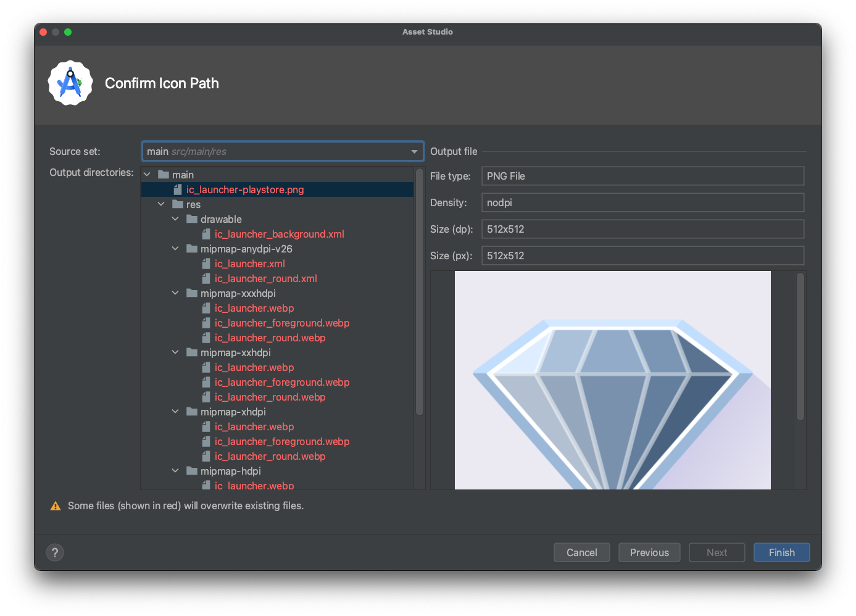Viewport: 856px width, 616px height.
Task: Click the Density field showing nodpi
Action: click(x=643, y=202)
